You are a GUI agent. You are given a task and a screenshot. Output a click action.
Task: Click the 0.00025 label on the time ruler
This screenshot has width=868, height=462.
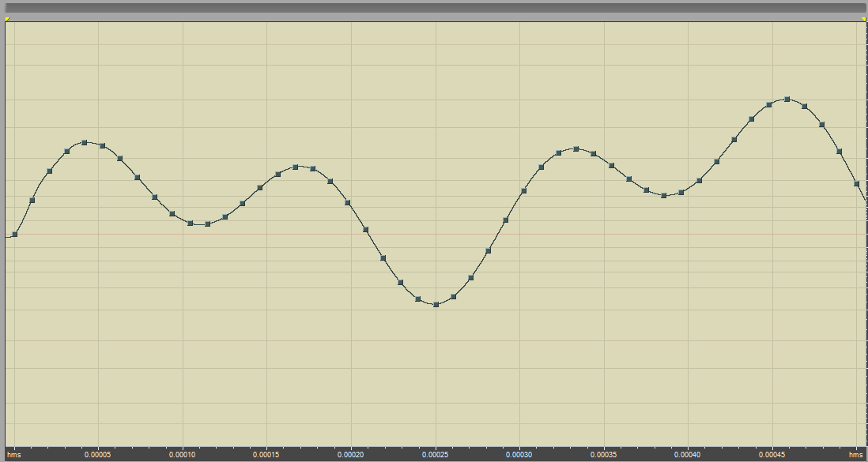coord(436,456)
